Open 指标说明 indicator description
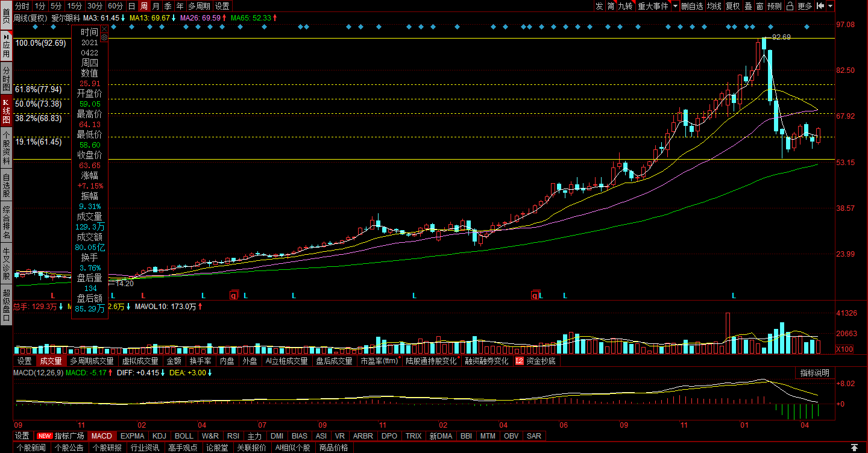 click(814, 373)
